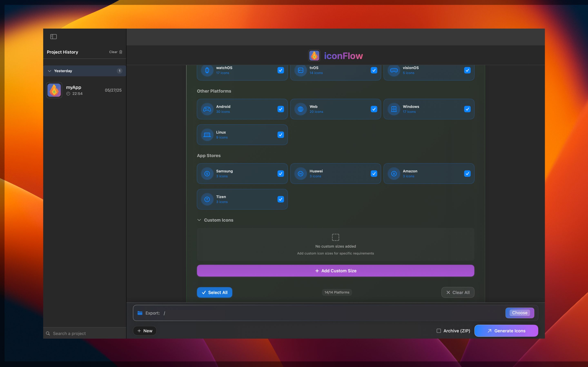Deselect the tvOS checkbox
Viewport: 588px width, 367px height.
(374, 70)
